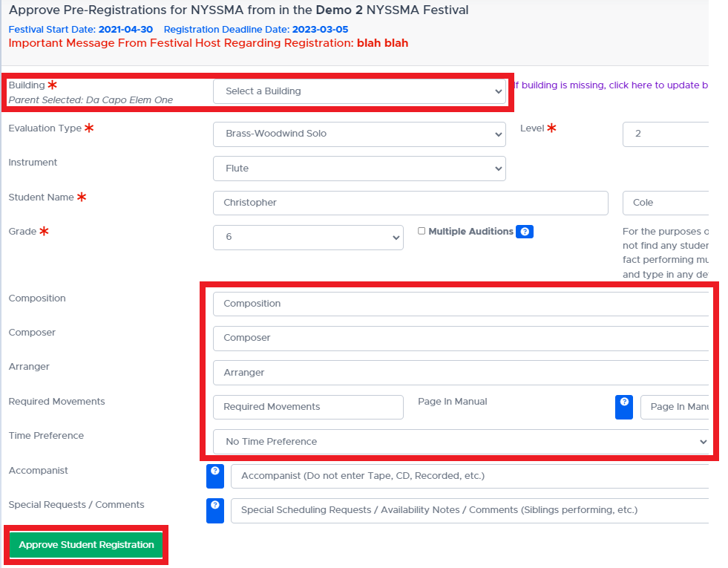This screenshot has width=728, height=568.
Task: Select the Arranger input box
Action: pos(460,373)
